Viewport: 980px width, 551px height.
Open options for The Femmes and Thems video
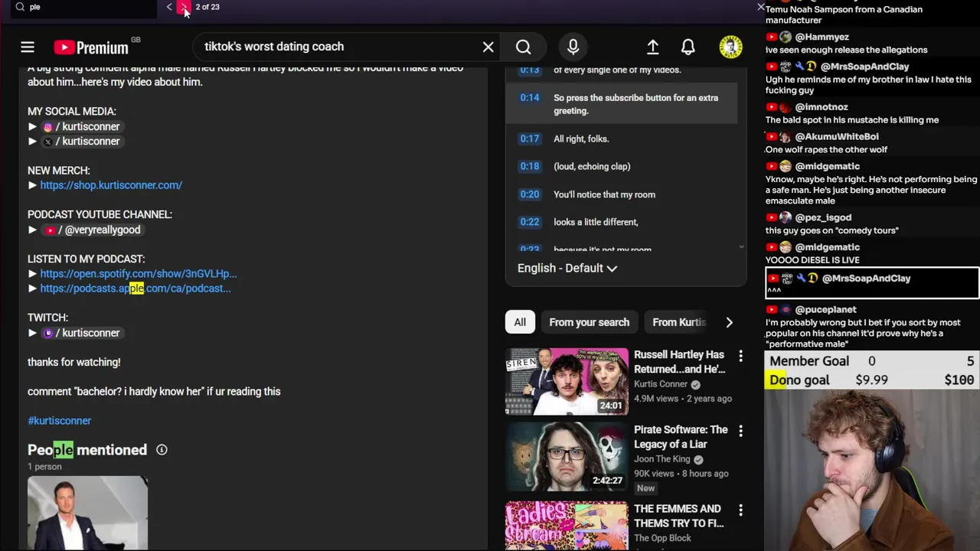[x=740, y=510]
